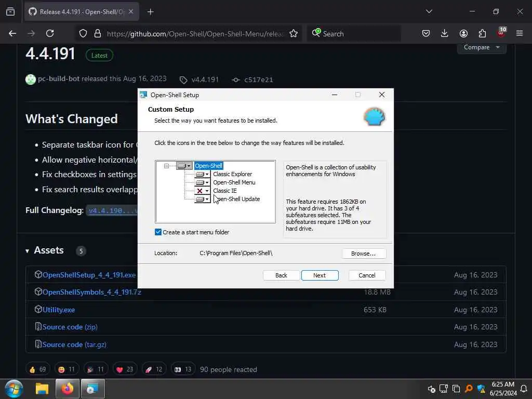Click the laugh reaction 11
Screen dimensions: 532x399
(66, 369)
